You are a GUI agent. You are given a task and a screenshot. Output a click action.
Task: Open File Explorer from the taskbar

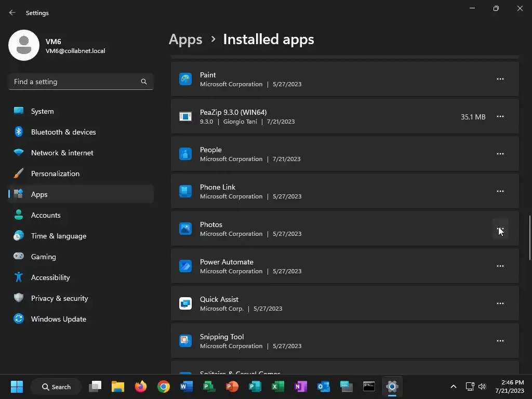(x=118, y=387)
